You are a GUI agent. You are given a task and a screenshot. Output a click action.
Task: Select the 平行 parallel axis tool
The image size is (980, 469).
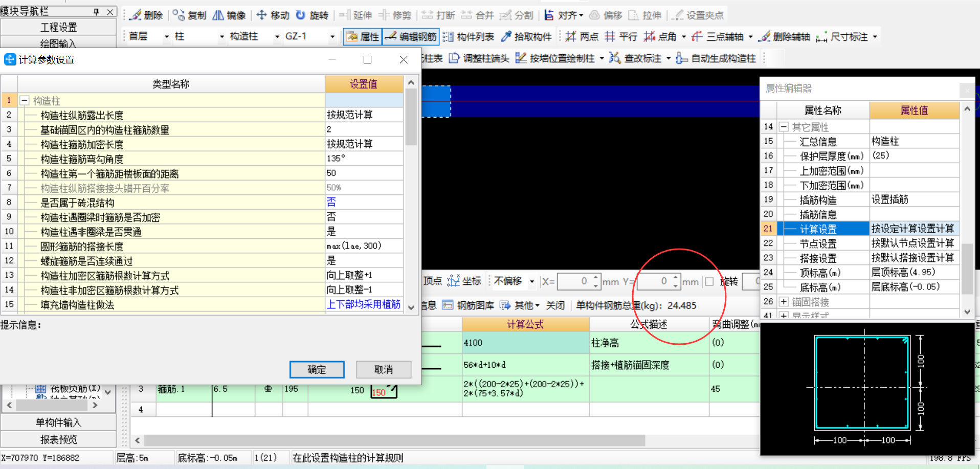coord(621,36)
